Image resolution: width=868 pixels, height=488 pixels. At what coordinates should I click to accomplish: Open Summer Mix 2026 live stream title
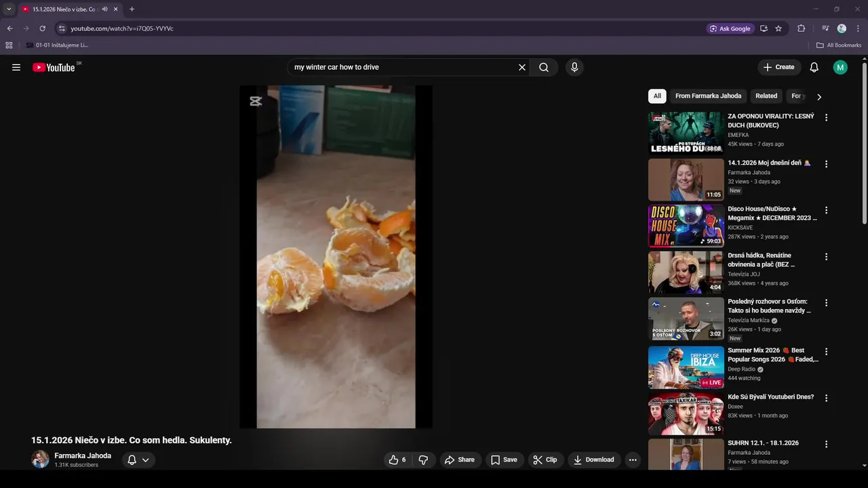click(x=773, y=355)
